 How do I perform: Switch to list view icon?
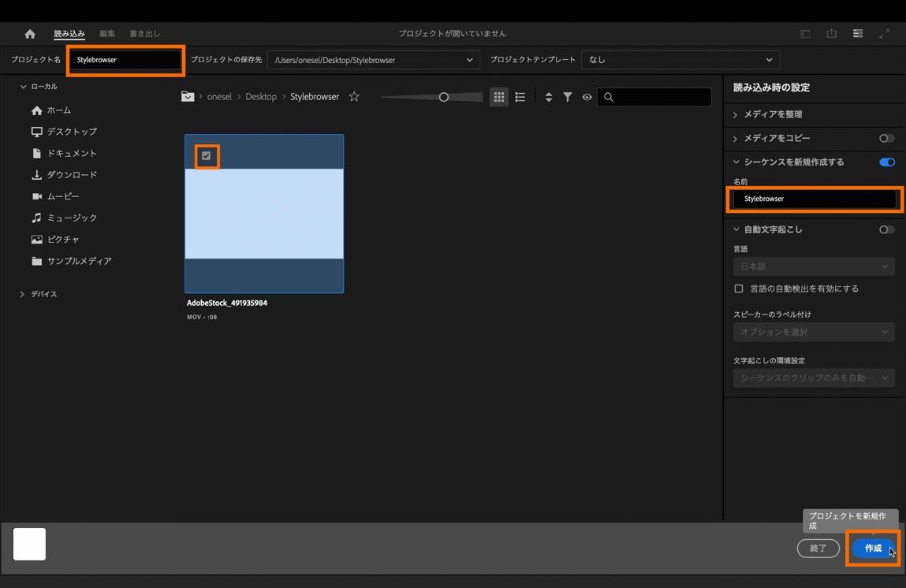520,97
